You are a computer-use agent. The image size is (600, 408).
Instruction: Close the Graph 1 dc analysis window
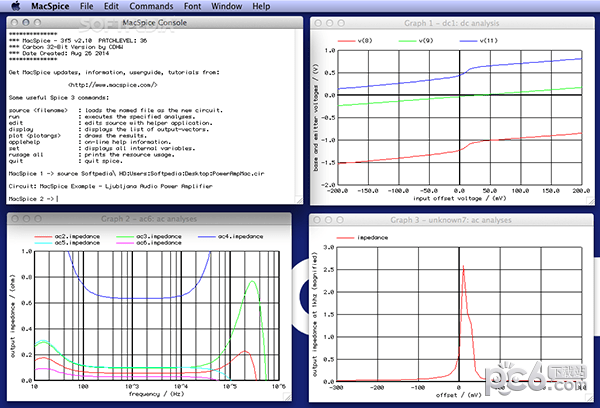pos(318,23)
